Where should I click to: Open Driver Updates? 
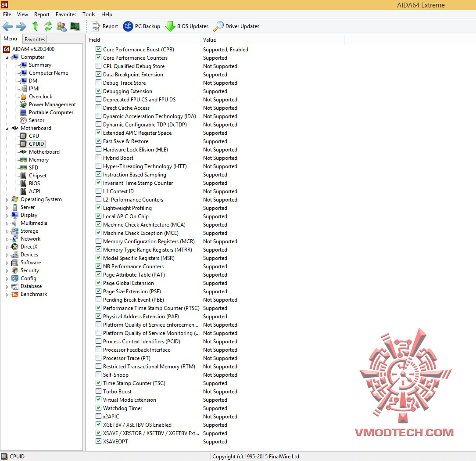(236, 26)
